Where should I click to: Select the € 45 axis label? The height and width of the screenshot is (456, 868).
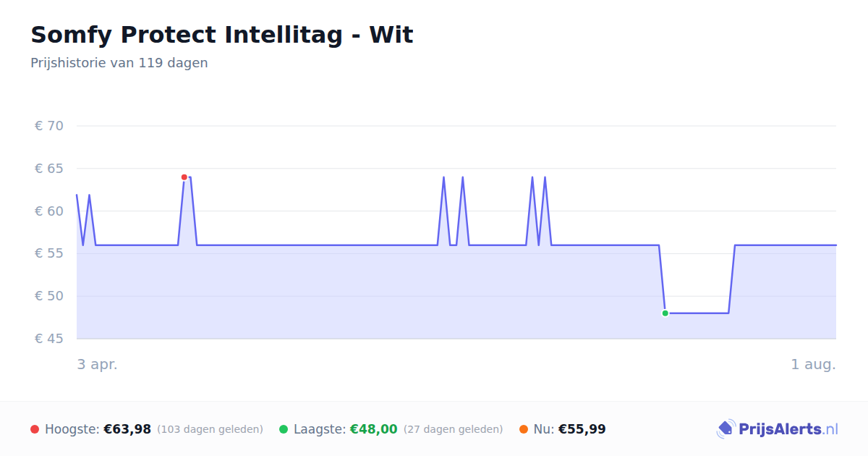coord(49,339)
